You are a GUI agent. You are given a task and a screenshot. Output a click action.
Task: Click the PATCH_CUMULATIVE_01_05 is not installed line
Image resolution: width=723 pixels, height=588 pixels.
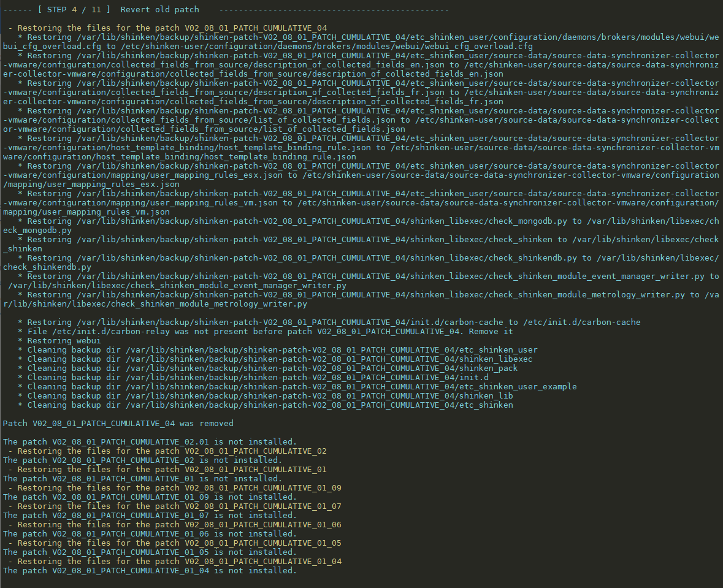(x=150, y=552)
